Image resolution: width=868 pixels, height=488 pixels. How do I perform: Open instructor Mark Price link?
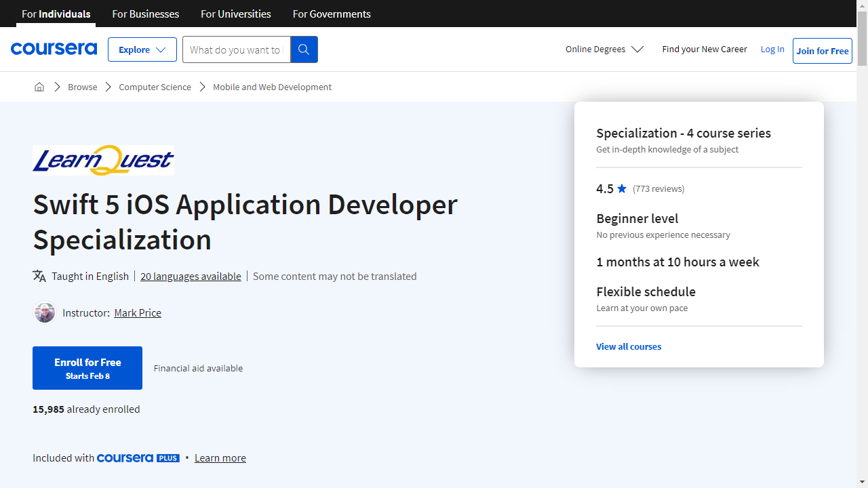coord(138,312)
